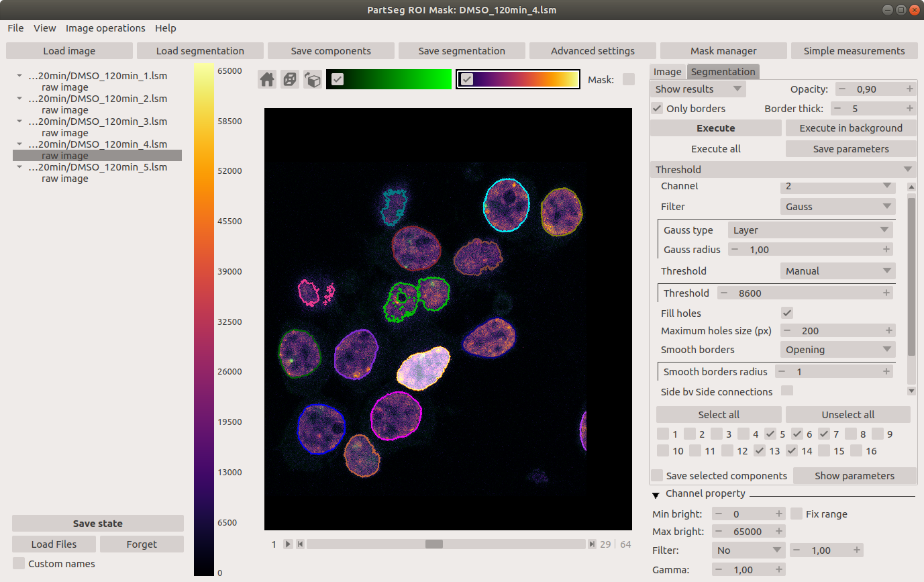Increase Border thick value

point(910,109)
